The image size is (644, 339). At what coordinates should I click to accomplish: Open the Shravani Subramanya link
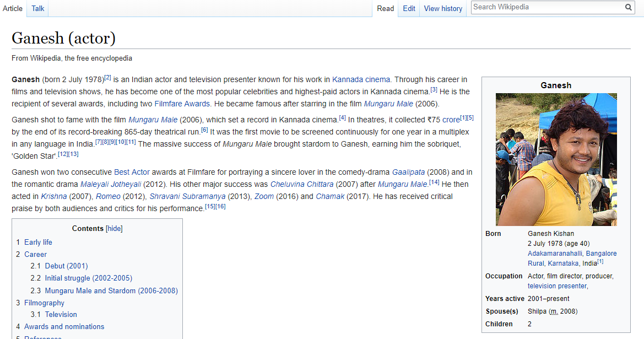tap(187, 196)
